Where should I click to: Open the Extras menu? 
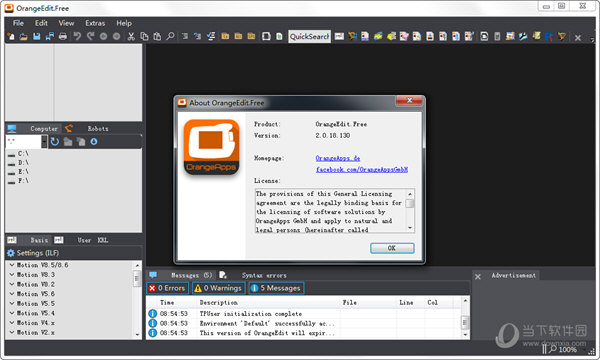point(95,23)
